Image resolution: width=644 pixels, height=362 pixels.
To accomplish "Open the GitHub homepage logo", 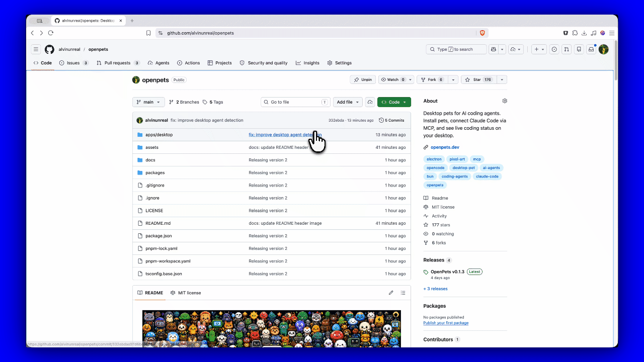I will (49, 49).
